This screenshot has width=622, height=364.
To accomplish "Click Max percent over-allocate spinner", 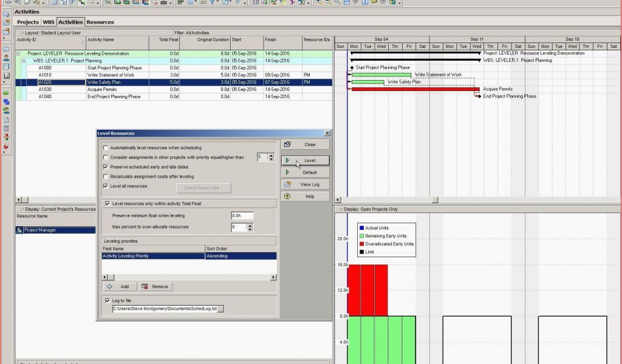I will (x=250, y=227).
